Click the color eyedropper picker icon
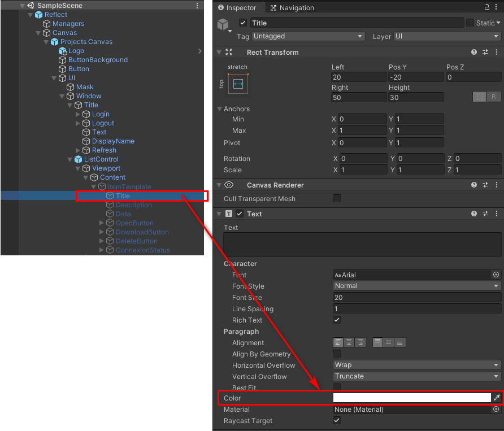This screenshot has width=504, height=431. click(x=497, y=398)
